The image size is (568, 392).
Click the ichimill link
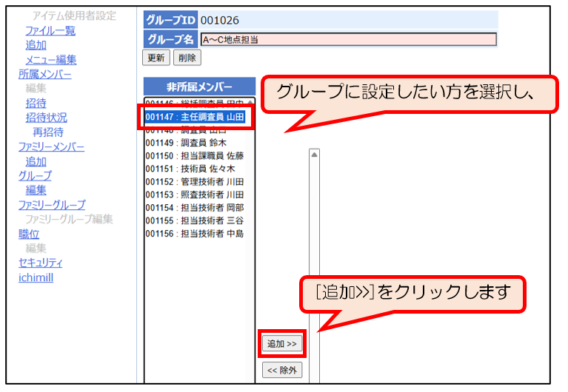point(36,277)
